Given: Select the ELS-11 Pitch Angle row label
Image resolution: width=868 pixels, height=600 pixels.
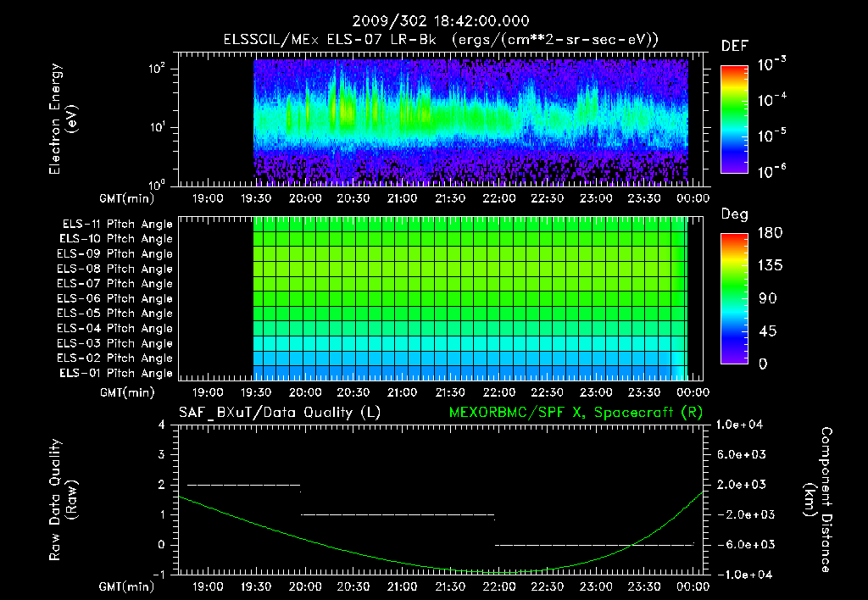Looking at the screenshot, I should tap(117, 225).
